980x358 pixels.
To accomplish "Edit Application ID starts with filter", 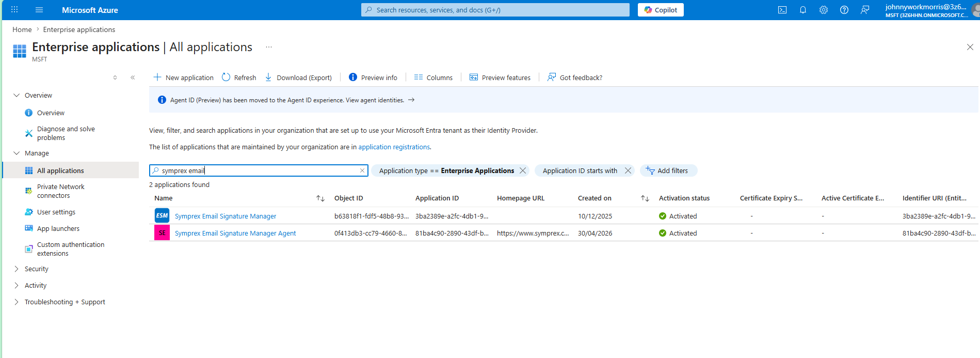I will pos(580,170).
